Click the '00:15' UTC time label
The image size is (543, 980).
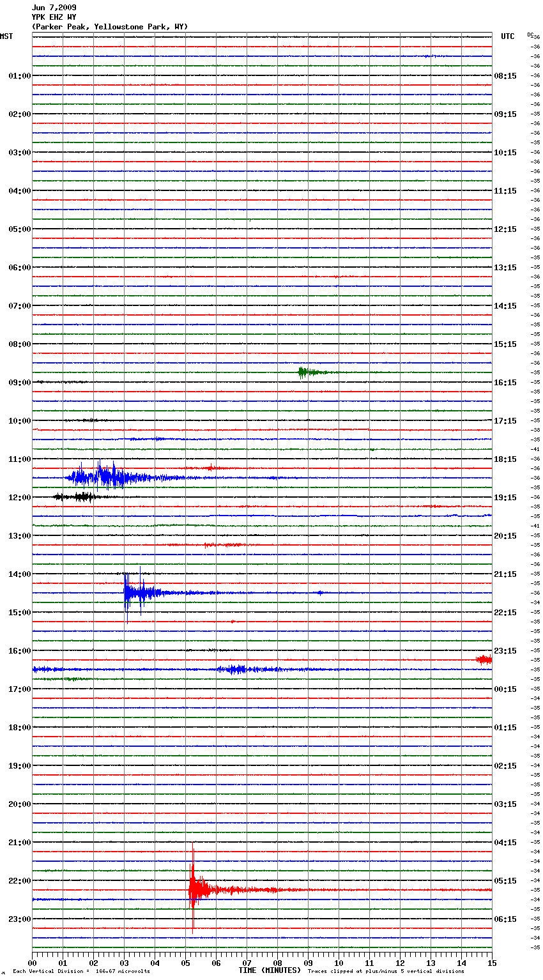(x=505, y=689)
